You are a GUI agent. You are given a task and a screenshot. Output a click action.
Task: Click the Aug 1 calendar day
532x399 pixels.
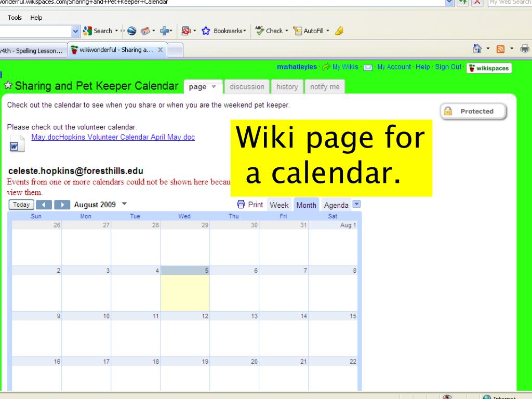[333, 243]
